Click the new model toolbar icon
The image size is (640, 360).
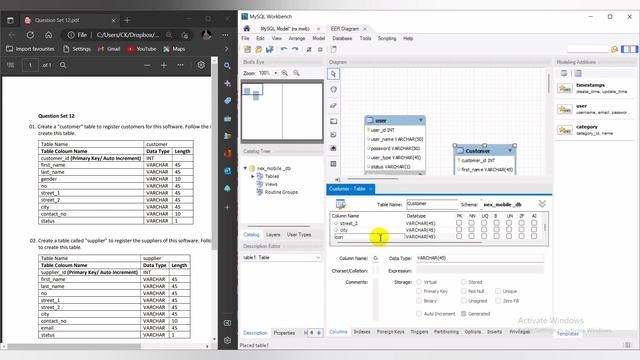[247, 49]
